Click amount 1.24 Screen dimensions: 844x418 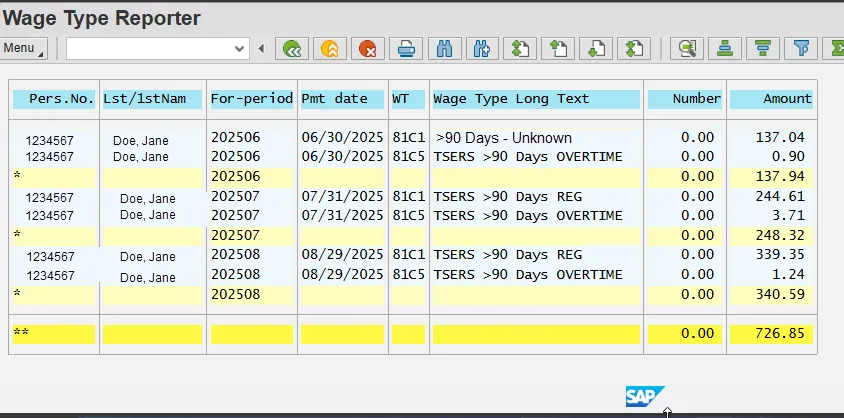(x=788, y=274)
